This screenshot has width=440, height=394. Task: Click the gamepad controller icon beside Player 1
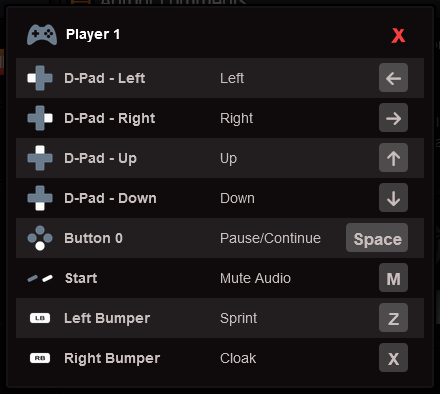(42, 35)
